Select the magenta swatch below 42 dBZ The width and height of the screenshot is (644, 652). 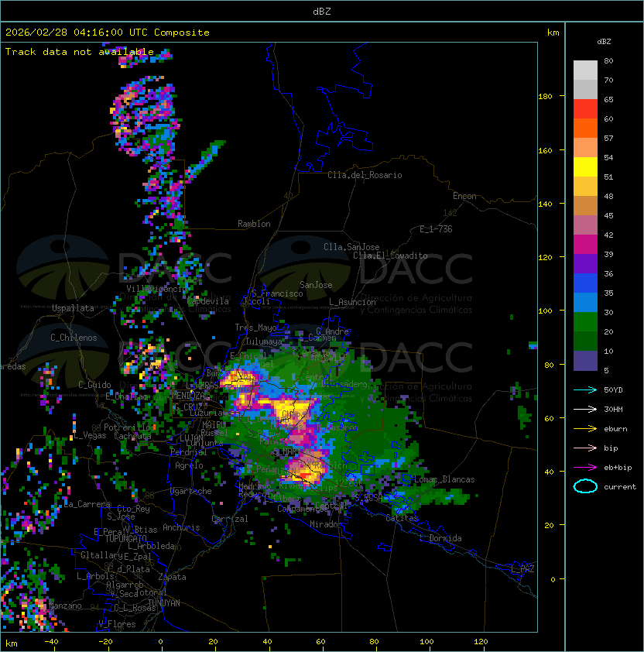[x=585, y=245]
